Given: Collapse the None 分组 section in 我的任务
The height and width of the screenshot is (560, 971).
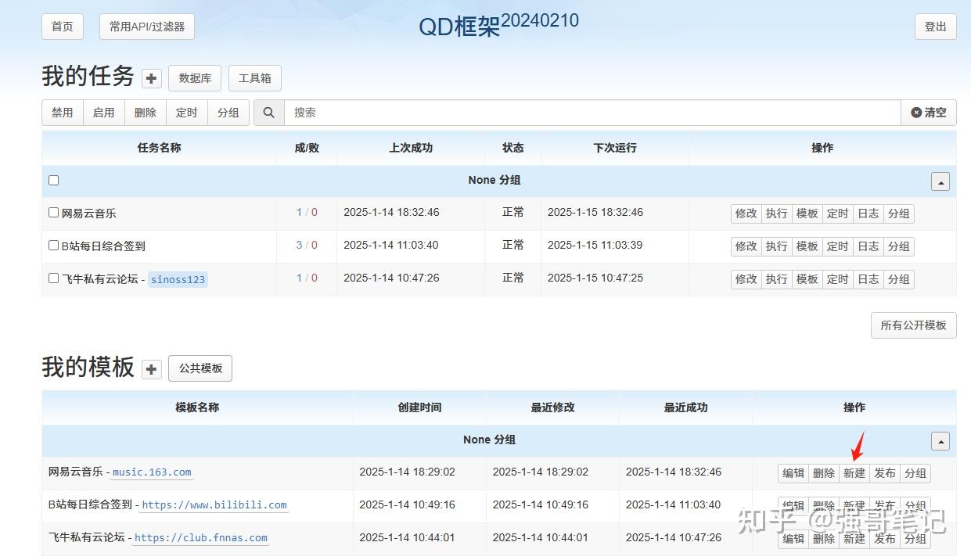Looking at the screenshot, I should coord(940,180).
